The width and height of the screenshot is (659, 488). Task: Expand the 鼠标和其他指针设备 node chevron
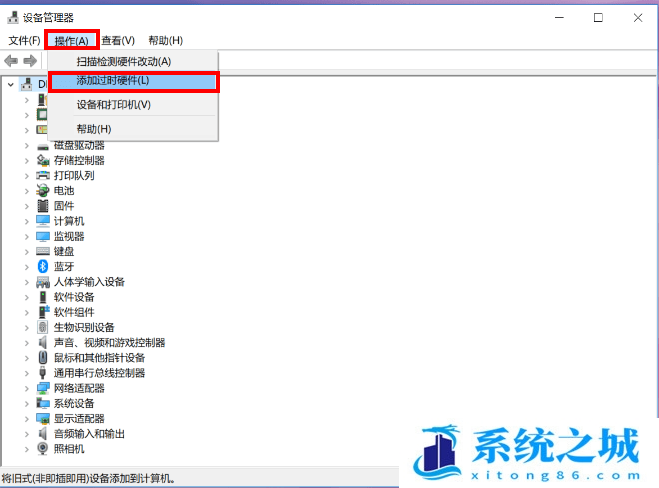28,358
